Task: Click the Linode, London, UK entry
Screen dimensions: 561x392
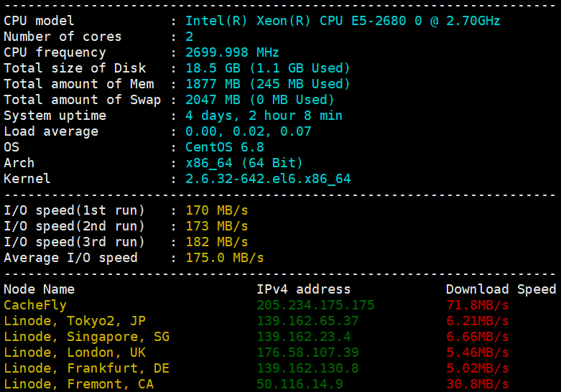Action: (x=75, y=353)
